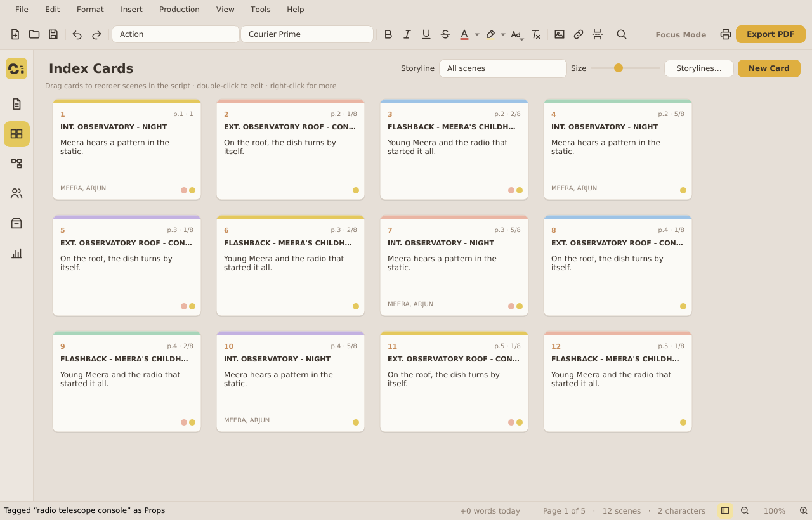Open the File menu

click(22, 10)
